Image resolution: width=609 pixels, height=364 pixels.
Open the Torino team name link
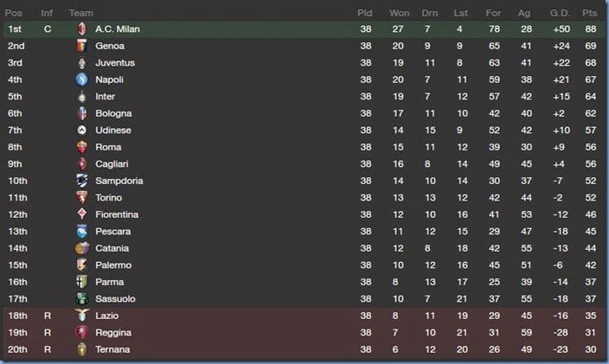tap(111, 198)
